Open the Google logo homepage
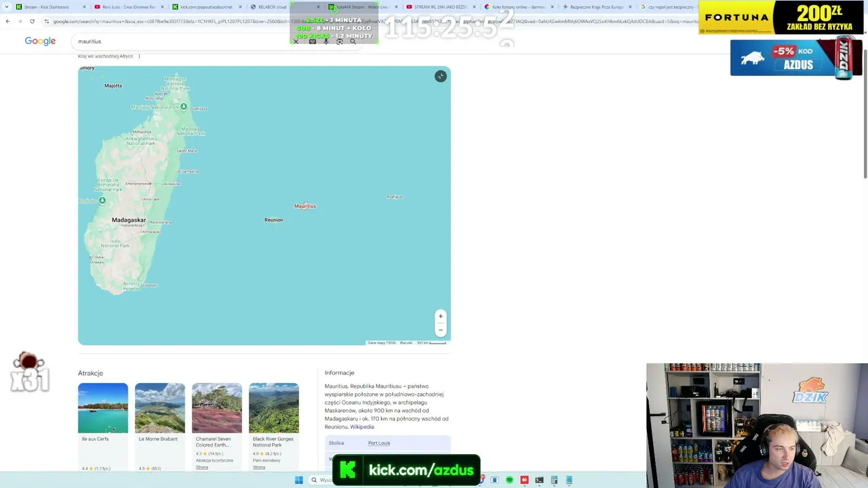 click(x=40, y=41)
